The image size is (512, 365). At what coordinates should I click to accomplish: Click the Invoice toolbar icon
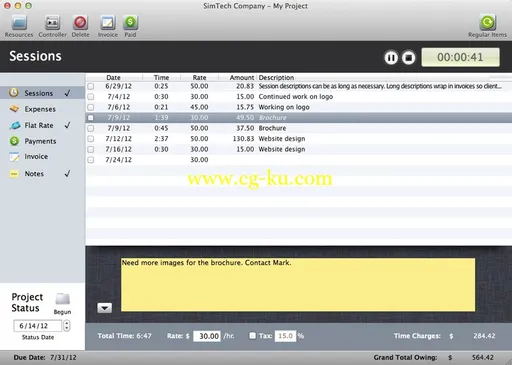[108, 23]
